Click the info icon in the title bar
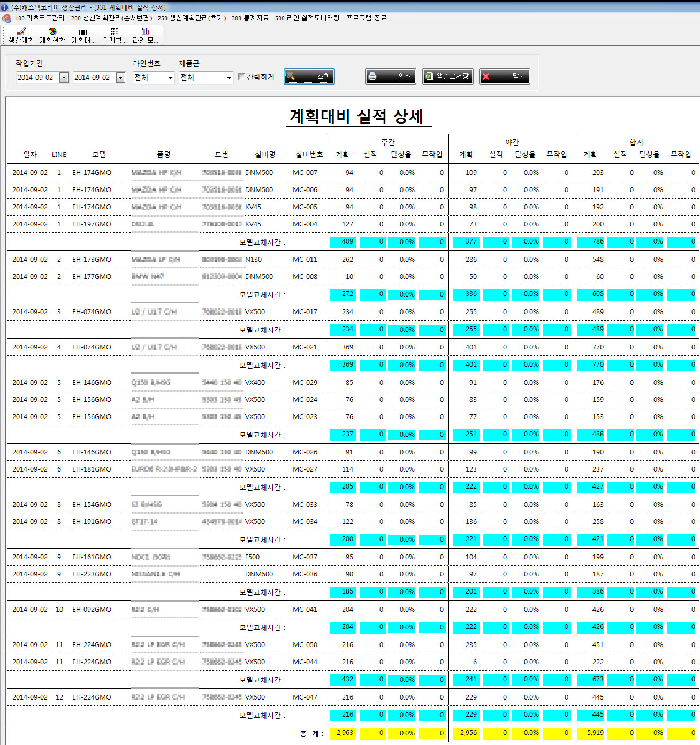 (4, 7)
